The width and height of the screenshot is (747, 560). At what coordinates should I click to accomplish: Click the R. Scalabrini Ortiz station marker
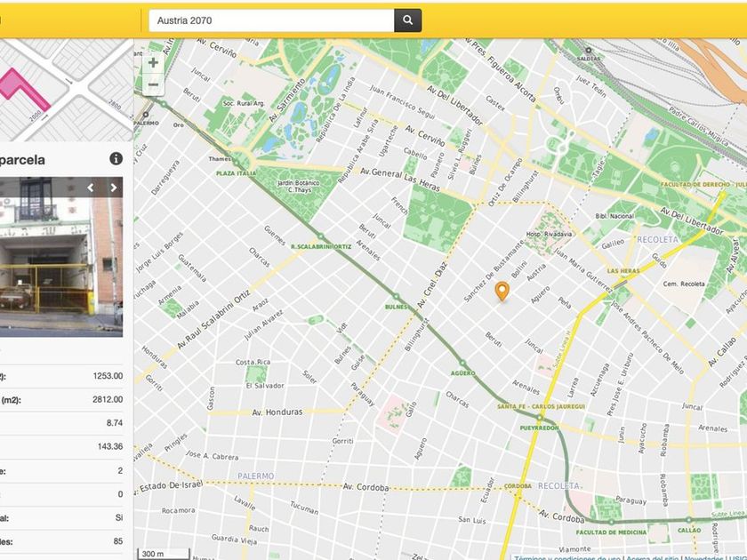321,236
